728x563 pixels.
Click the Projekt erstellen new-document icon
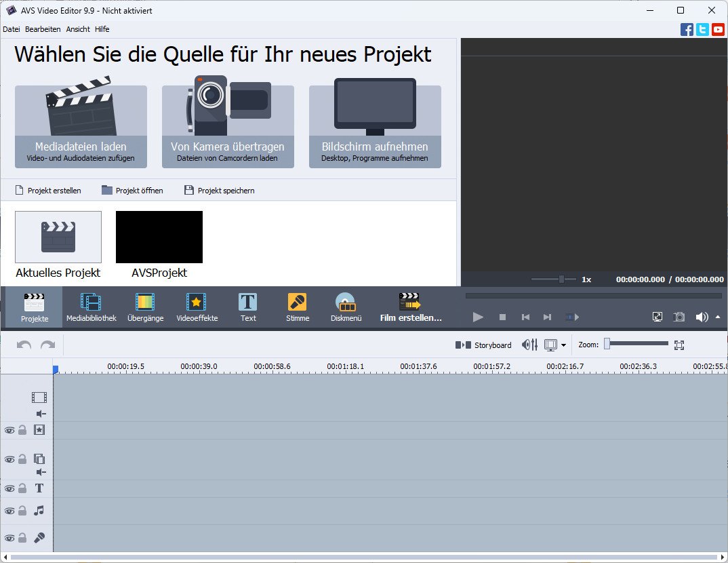pyautogui.click(x=20, y=190)
